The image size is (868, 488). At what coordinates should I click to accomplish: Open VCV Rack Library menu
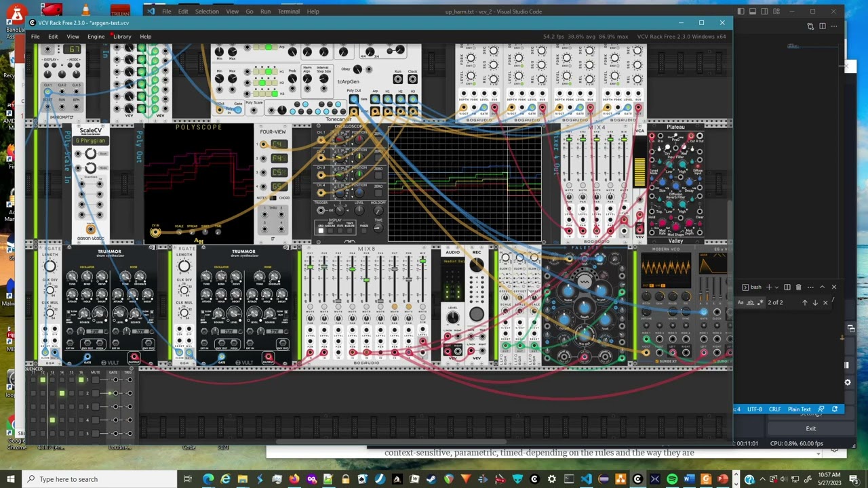122,37
